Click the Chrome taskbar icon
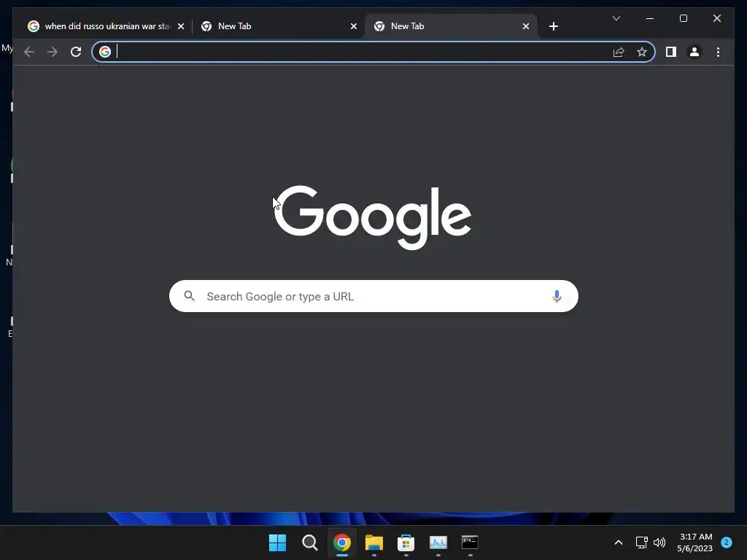 point(342,542)
